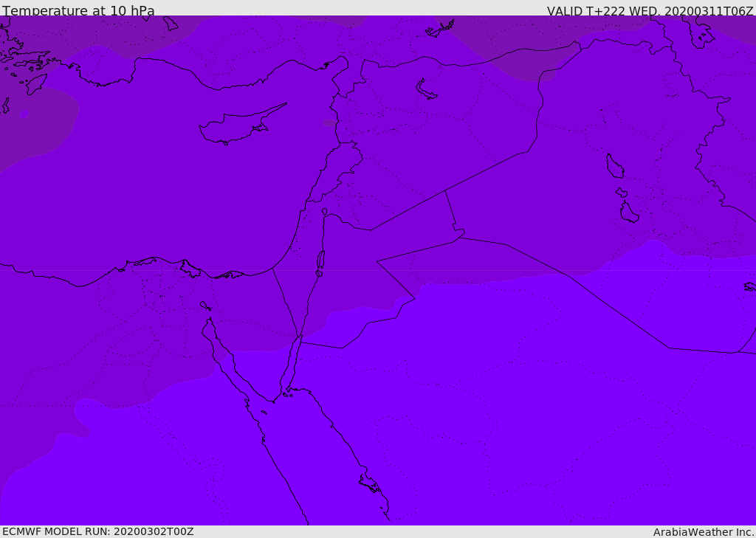Click the "Temperature at 10 hPa" title

click(78, 11)
